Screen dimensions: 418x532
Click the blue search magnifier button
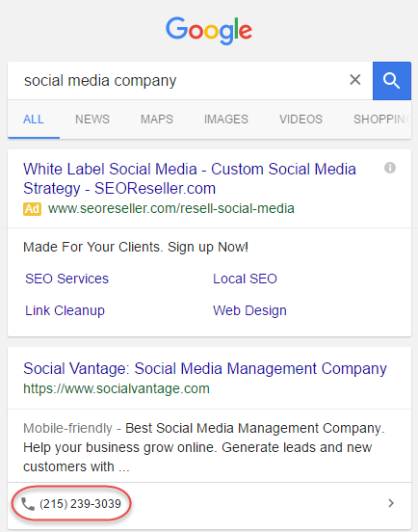click(x=392, y=81)
